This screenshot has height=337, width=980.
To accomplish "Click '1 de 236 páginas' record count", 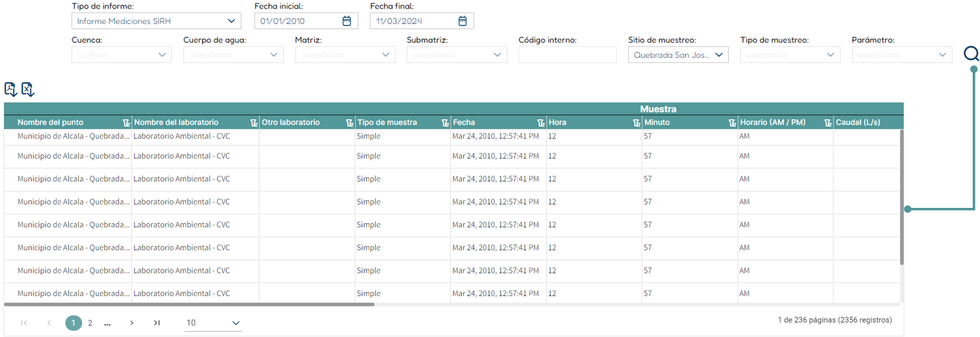I will 835,320.
